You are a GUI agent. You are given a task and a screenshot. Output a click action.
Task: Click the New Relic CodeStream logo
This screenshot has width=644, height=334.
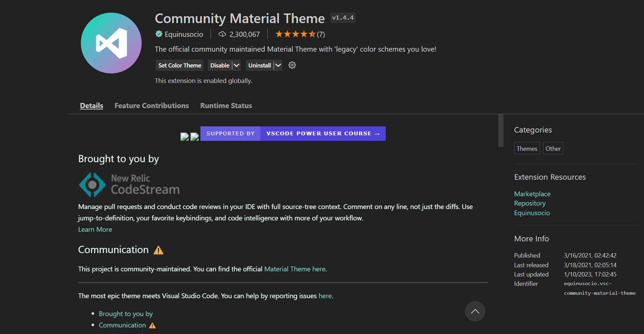point(129,185)
